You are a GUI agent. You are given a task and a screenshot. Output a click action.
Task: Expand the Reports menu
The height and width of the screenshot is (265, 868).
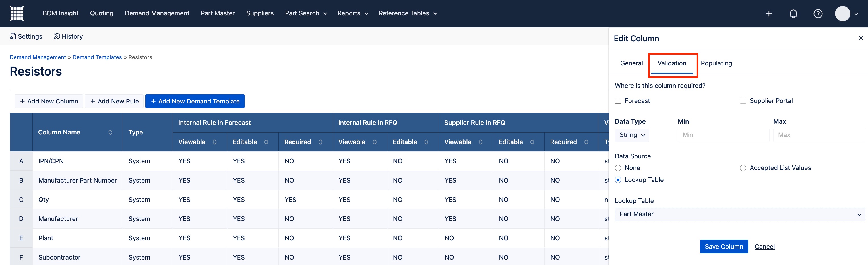(x=353, y=13)
